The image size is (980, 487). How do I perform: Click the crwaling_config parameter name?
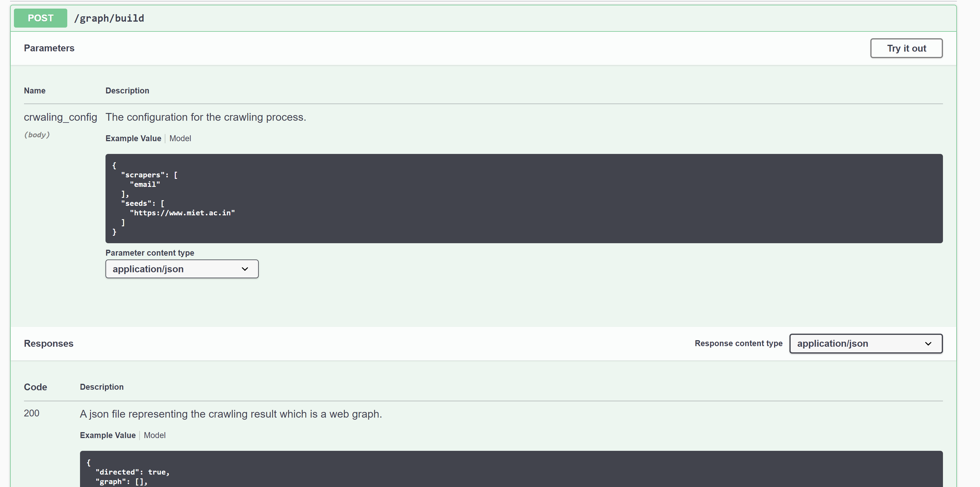point(60,117)
